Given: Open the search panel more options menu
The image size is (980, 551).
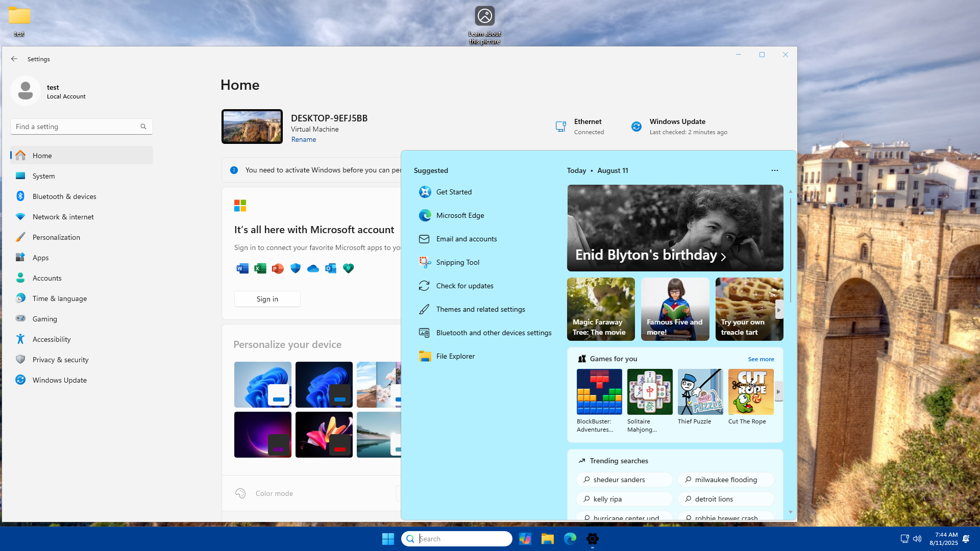Looking at the screenshot, I should (775, 170).
